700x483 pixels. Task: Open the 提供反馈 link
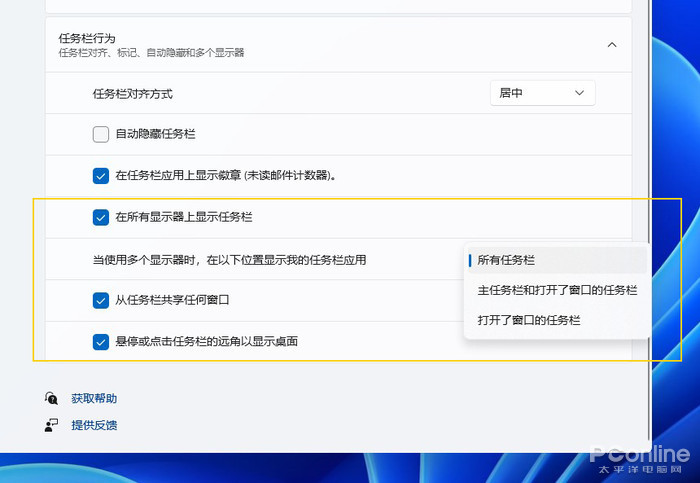pyautogui.click(x=94, y=425)
